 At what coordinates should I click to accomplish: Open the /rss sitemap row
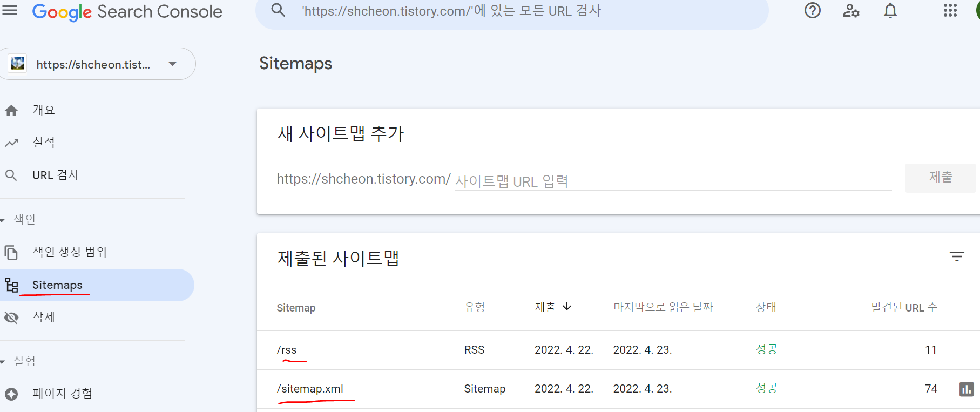point(618,350)
